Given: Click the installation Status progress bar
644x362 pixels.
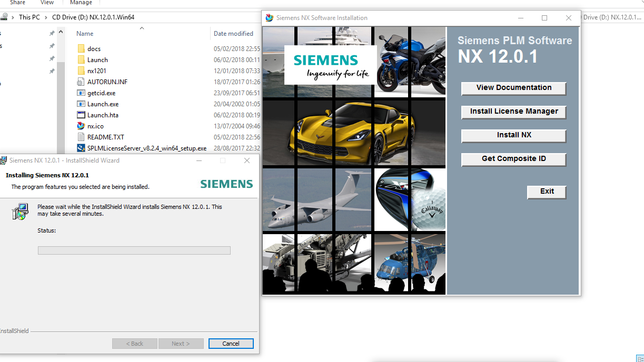Looking at the screenshot, I should [x=134, y=250].
